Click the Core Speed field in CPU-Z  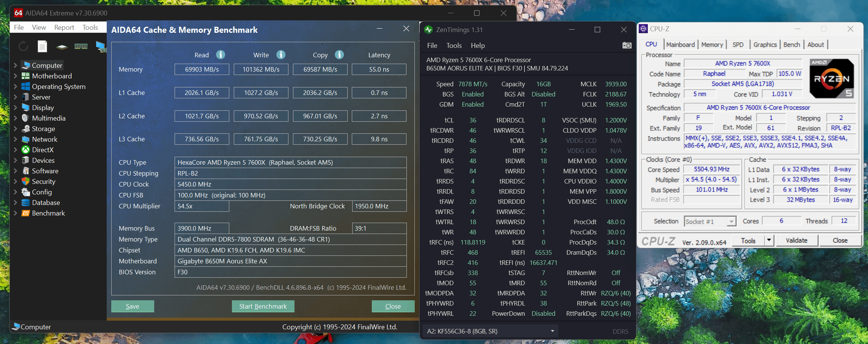[x=712, y=170]
